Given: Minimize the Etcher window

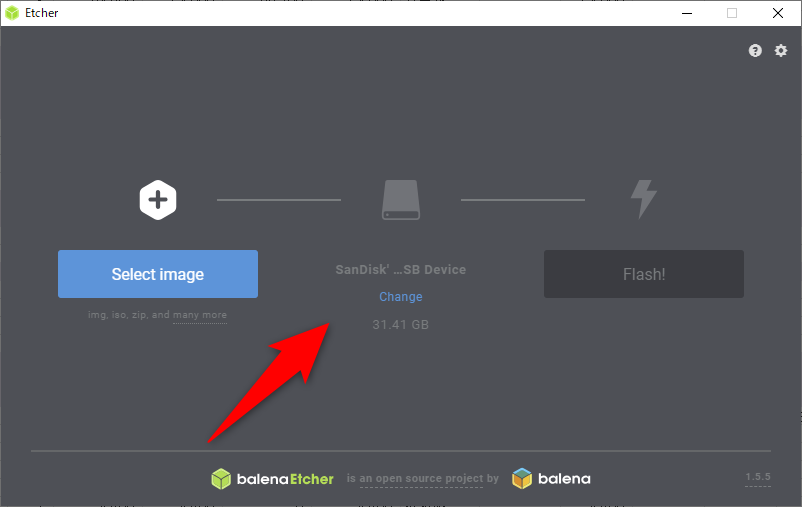Looking at the screenshot, I should pos(687,13).
